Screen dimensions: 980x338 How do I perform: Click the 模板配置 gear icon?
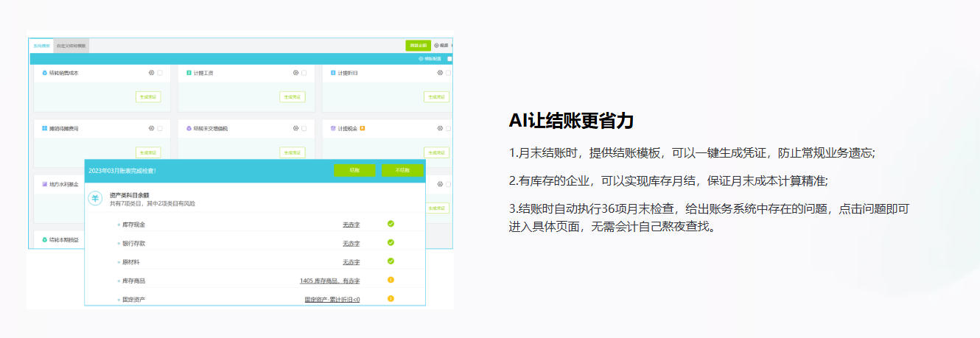pos(421,58)
